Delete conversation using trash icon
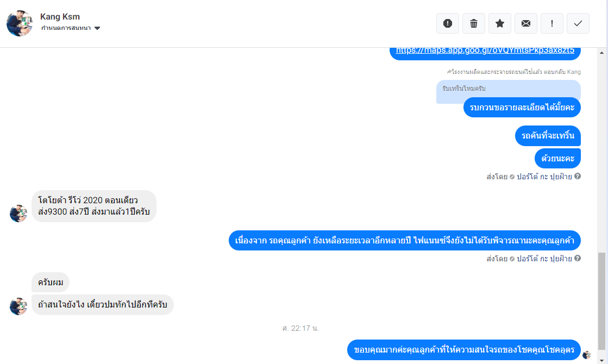Image resolution: width=608 pixels, height=364 pixels. pos(473,23)
